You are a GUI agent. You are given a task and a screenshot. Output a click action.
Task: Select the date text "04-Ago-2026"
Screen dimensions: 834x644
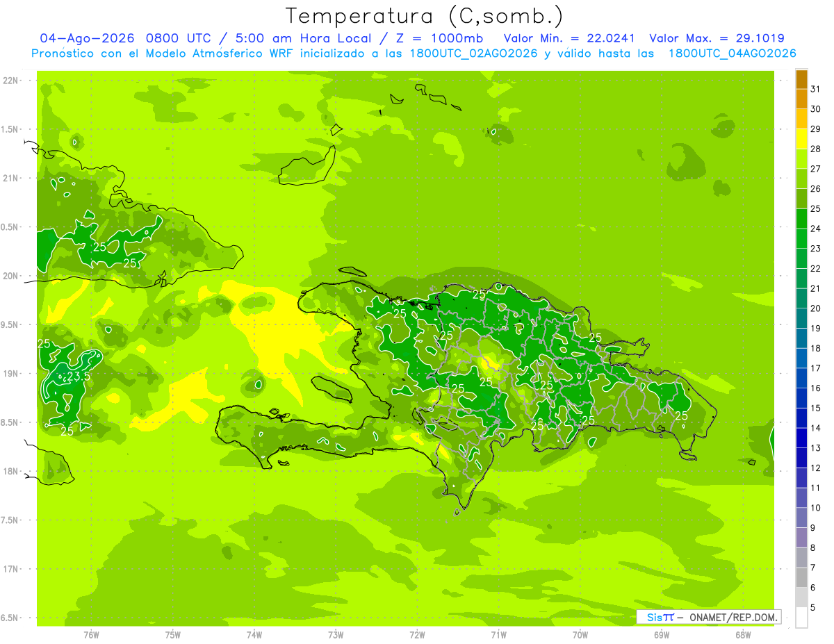(x=88, y=38)
